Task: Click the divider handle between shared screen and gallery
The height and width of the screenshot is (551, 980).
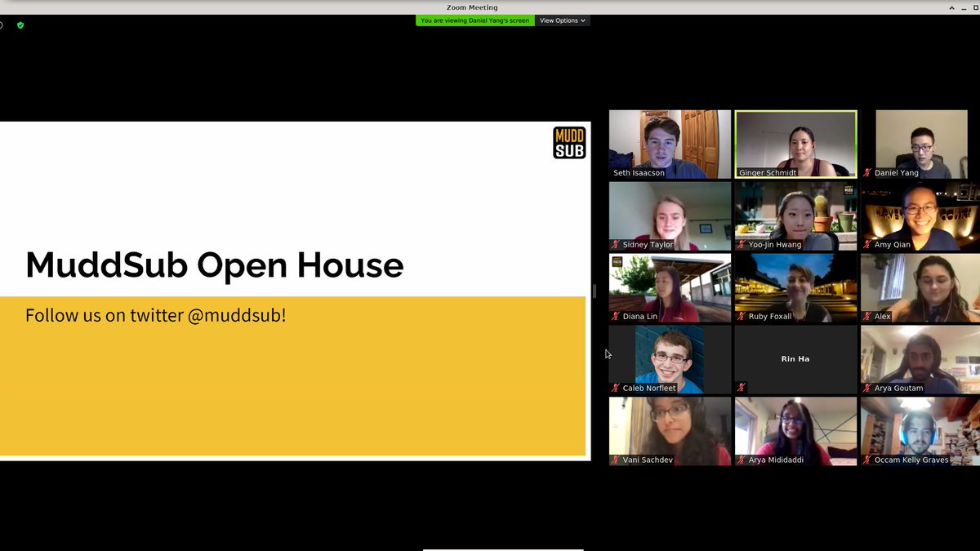Action: (x=595, y=291)
